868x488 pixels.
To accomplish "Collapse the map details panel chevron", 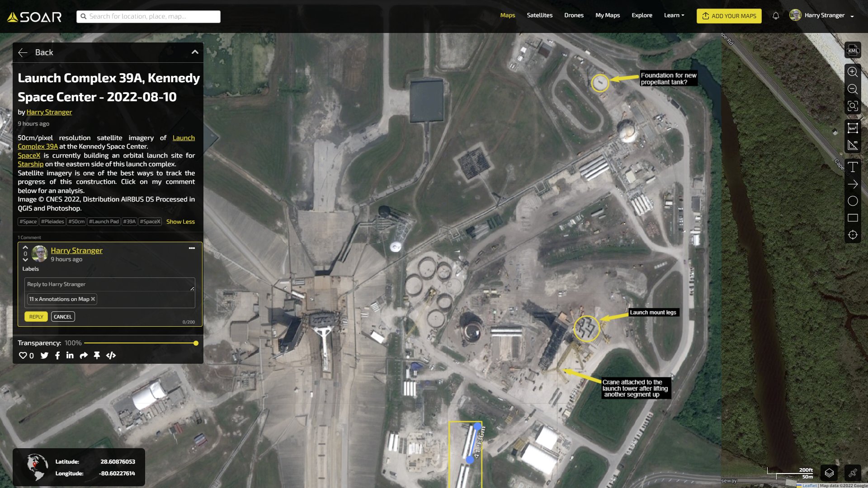I will pyautogui.click(x=195, y=52).
